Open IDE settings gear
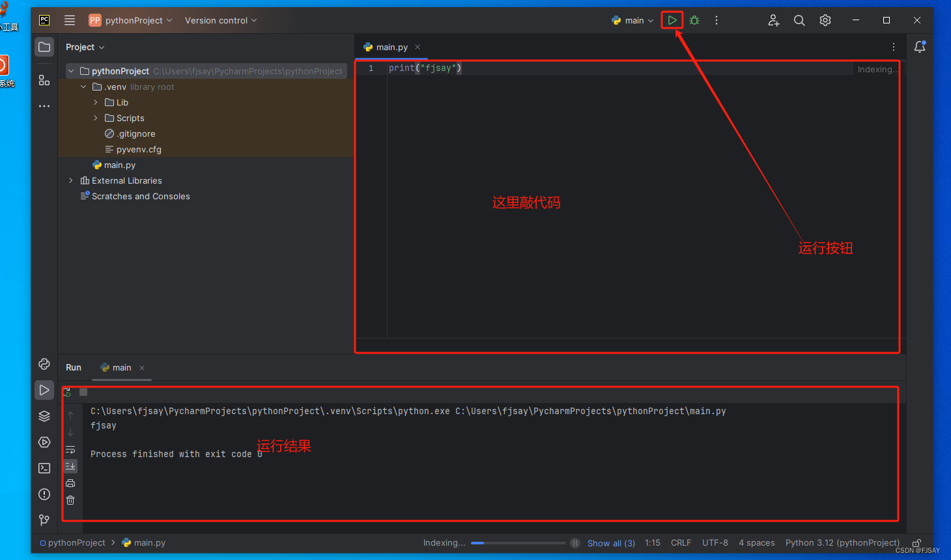This screenshot has width=951, height=560. coord(825,20)
